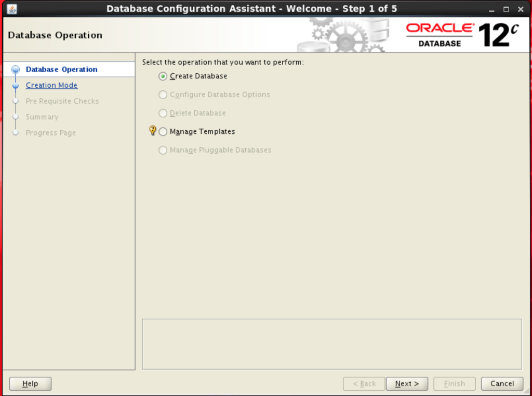The height and width of the screenshot is (396, 532).
Task: Select the Manage Templates radio option
Action: [163, 131]
